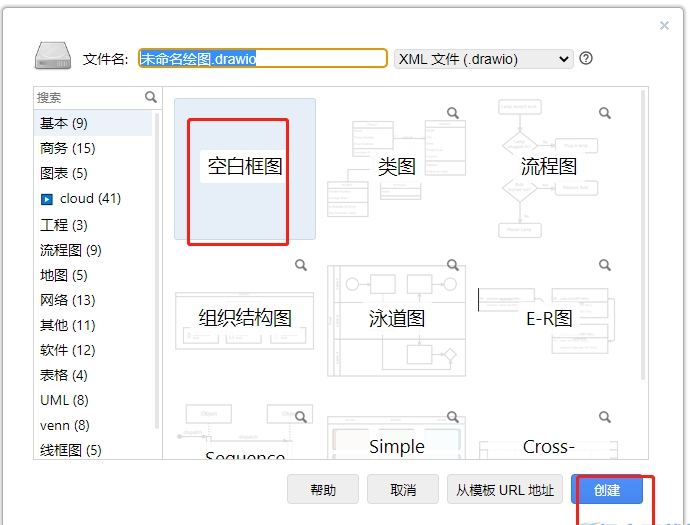Click the help question mark icon
Viewport: 690px width, 525px height.
(586, 58)
